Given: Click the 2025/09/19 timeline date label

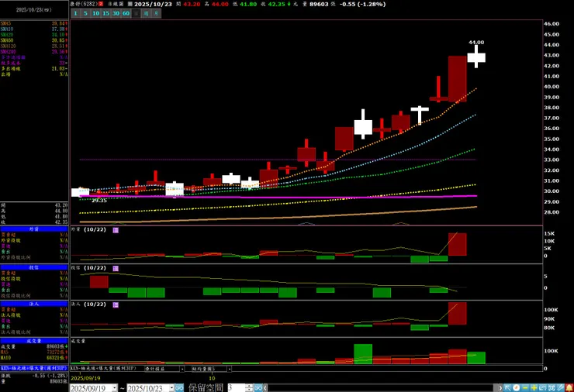Looking at the screenshot, I should tap(85, 378).
